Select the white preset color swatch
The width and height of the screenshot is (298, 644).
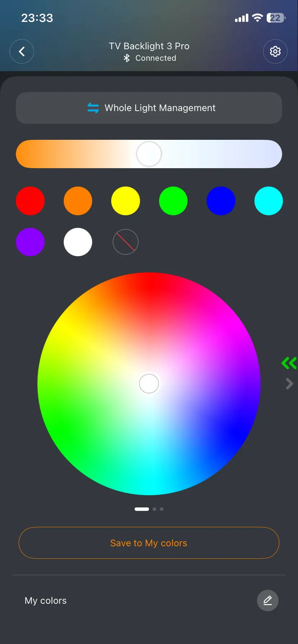(x=78, y=242)
